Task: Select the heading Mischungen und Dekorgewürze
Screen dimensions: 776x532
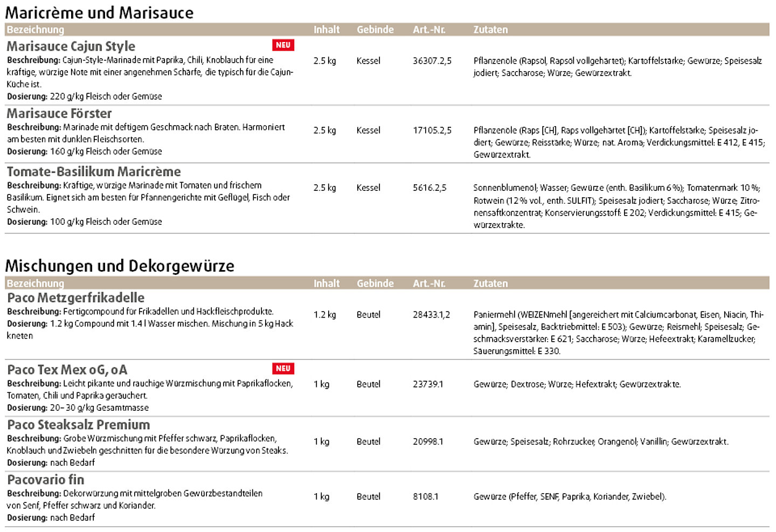Action: [x=120, y=266]
